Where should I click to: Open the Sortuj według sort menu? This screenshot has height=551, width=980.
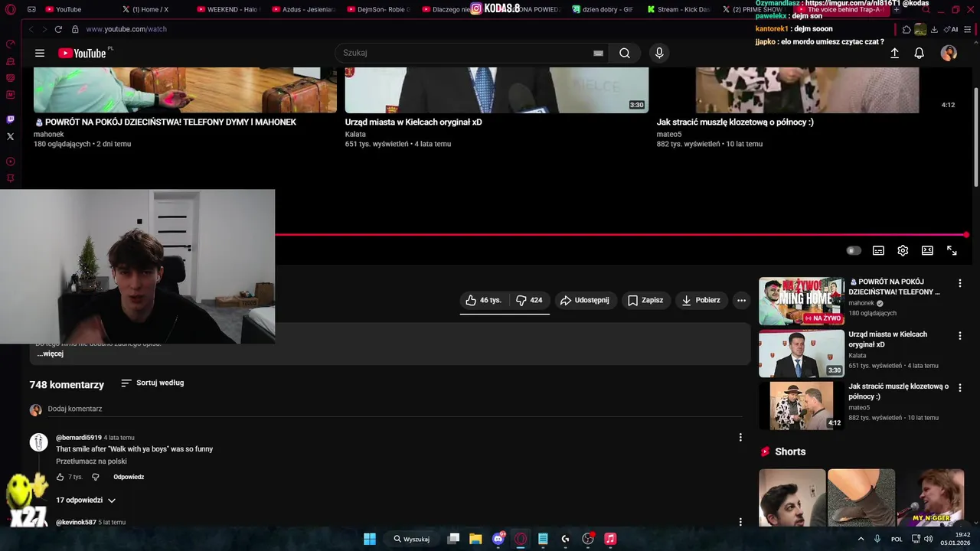152,383
